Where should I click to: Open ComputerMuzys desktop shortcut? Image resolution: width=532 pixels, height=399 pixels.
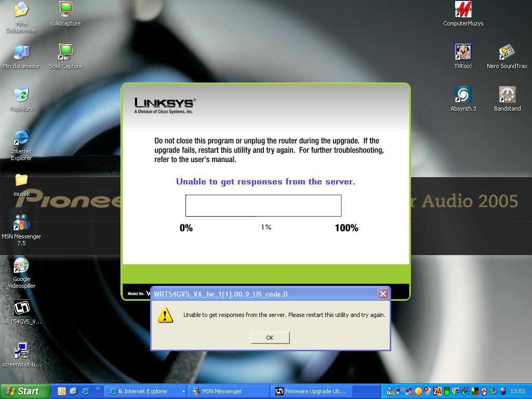tap(463, 14)
